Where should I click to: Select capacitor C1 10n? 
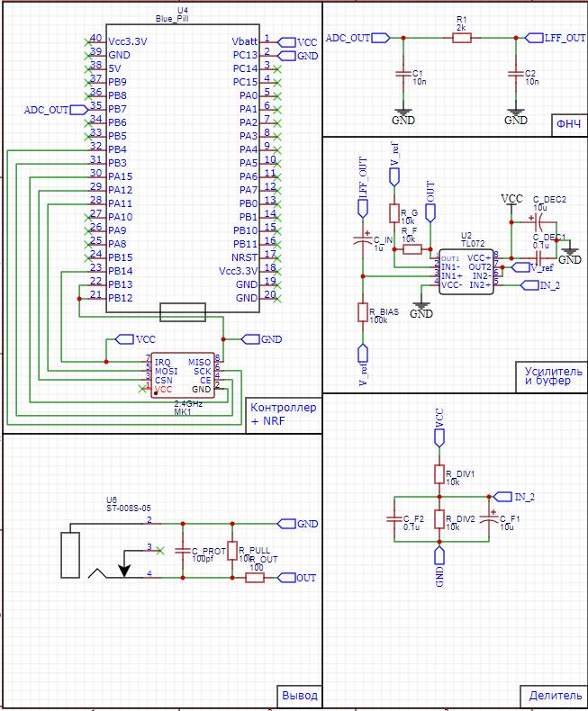point(403,74)
